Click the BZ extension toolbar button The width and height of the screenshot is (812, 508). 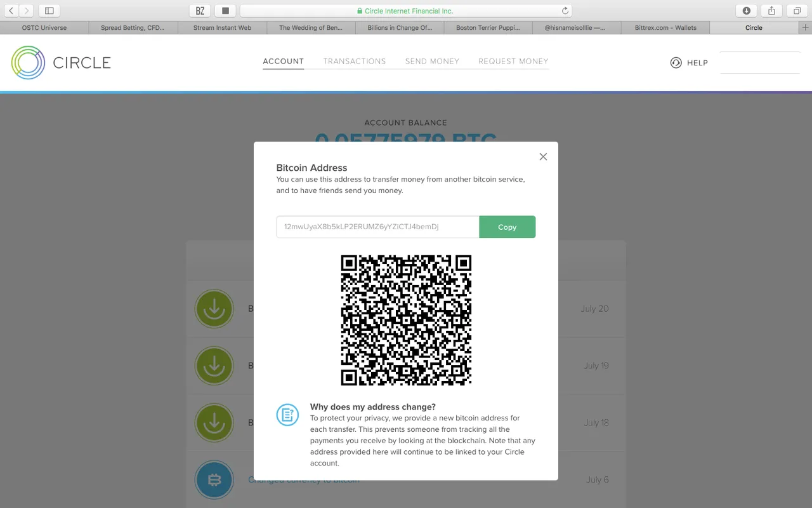coord(200,11)
